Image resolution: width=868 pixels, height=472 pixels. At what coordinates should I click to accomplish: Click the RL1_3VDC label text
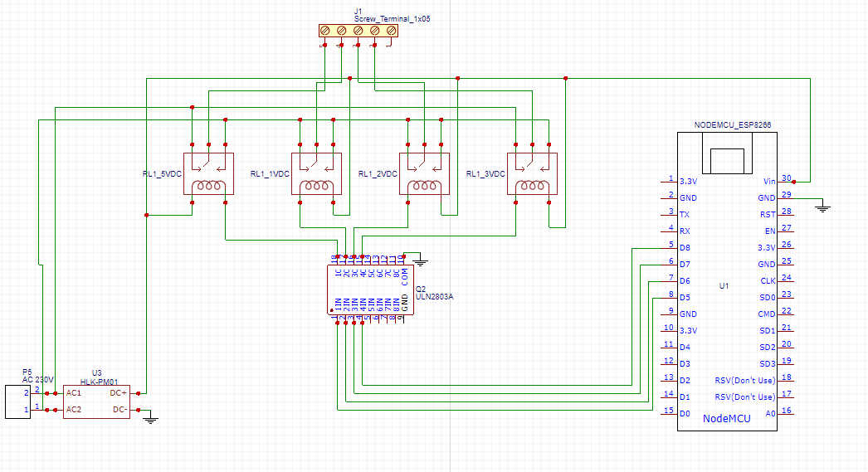point(486,173)
